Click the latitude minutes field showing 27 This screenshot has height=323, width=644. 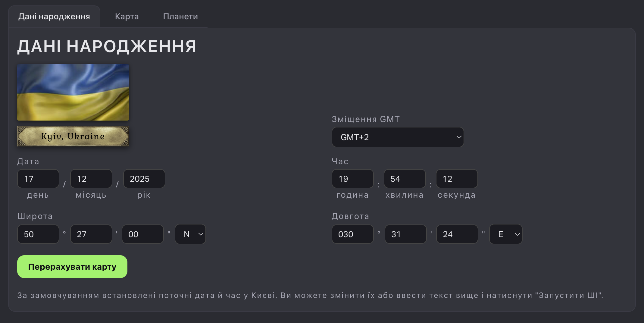click(91, 234)
